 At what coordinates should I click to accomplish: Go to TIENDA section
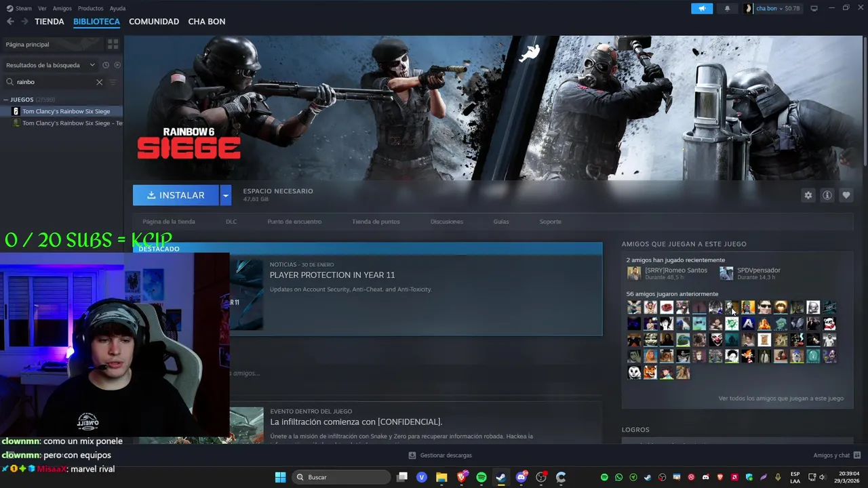[x=50, y=22]
